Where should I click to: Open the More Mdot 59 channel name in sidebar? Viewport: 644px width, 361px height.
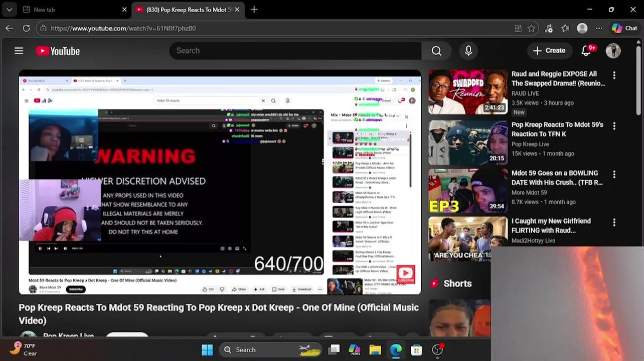coord(529,193)
